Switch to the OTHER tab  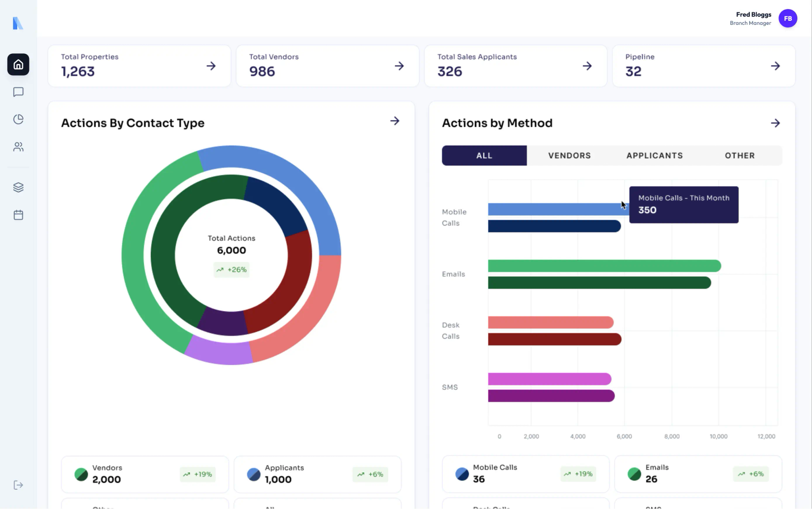(739, 156)
